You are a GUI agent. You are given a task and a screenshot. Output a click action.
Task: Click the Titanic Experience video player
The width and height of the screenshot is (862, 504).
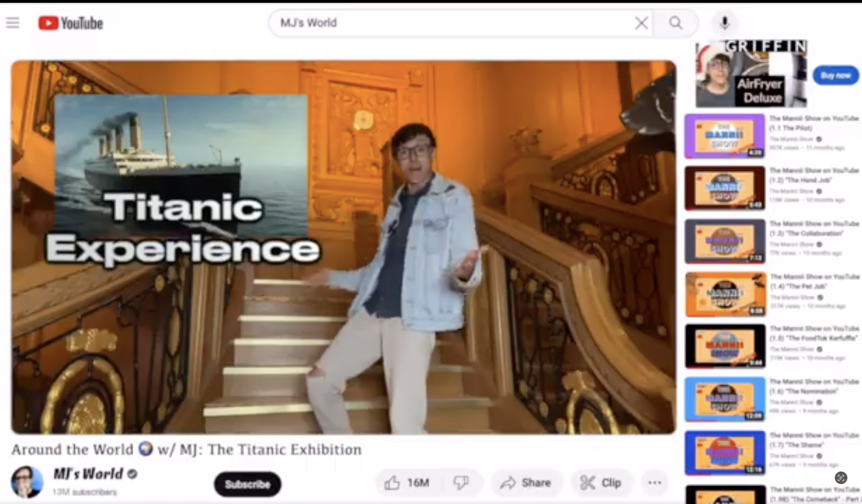[343, 247]
